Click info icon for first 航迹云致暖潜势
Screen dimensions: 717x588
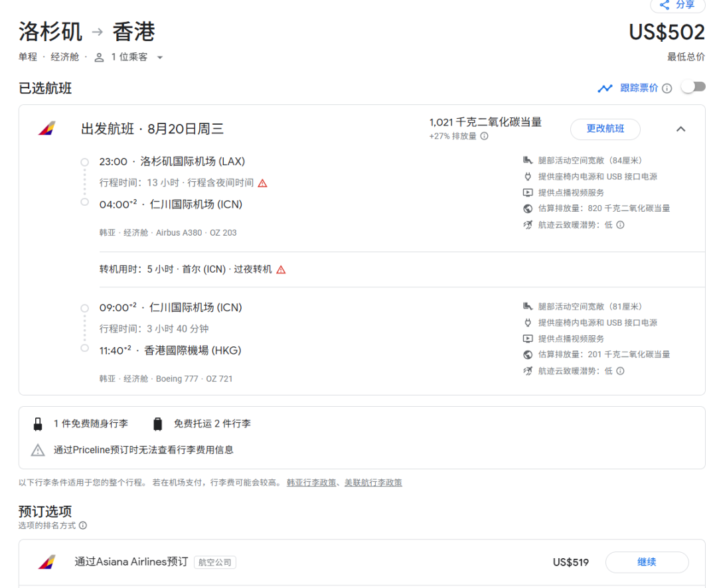point(620,225)
